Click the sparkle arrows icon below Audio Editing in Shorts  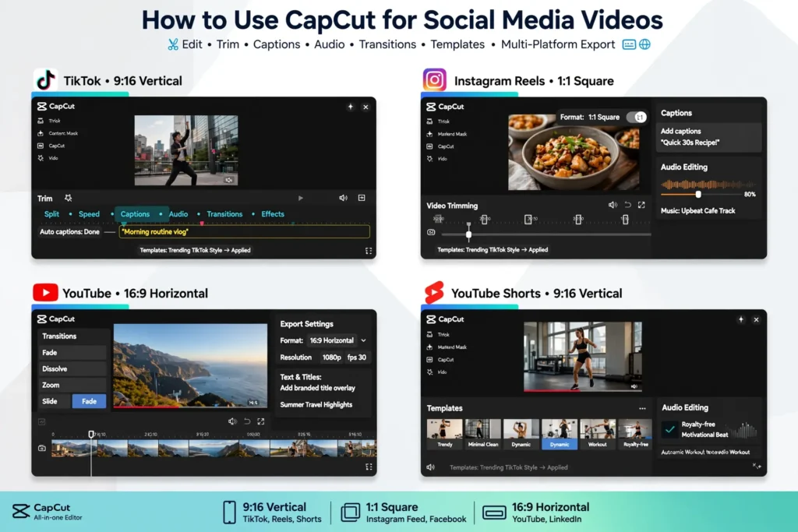point(757,466)
